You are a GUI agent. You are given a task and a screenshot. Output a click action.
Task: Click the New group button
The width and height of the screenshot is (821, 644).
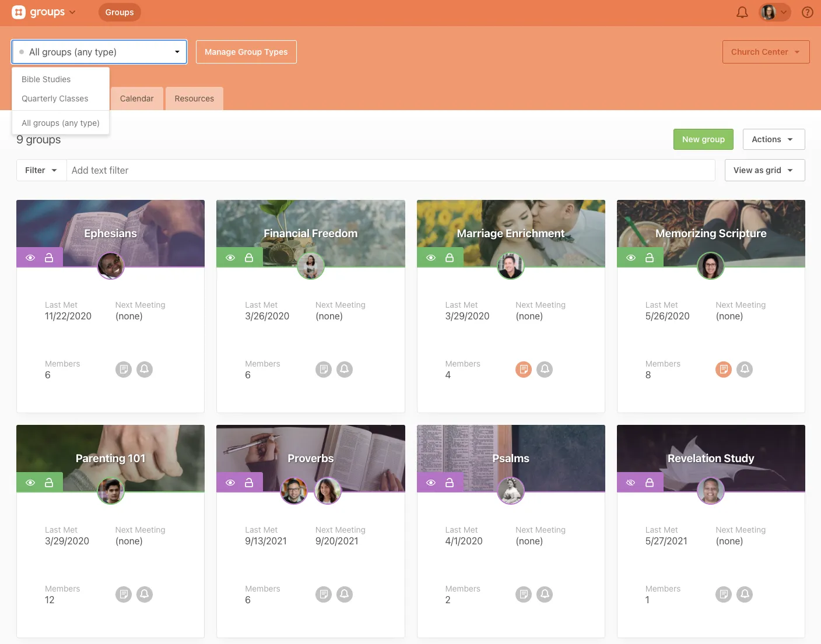pos(703,139)
